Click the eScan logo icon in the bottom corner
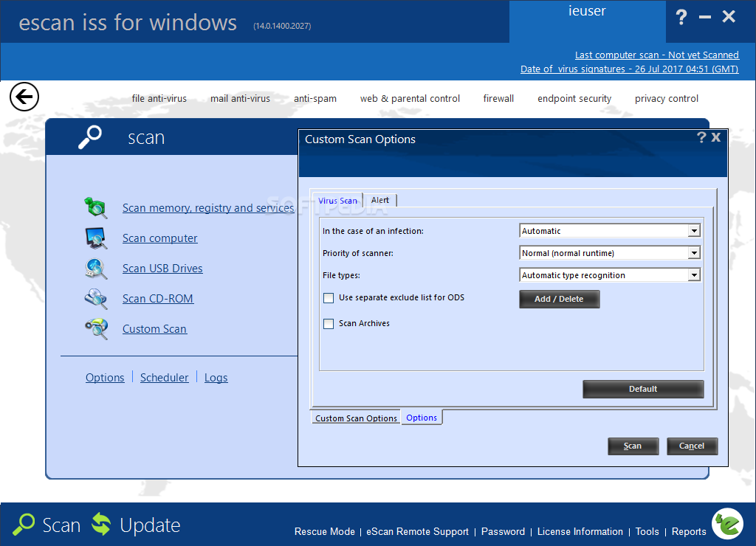The width and height of the screenshot is (756, 546). pos(728,524)
